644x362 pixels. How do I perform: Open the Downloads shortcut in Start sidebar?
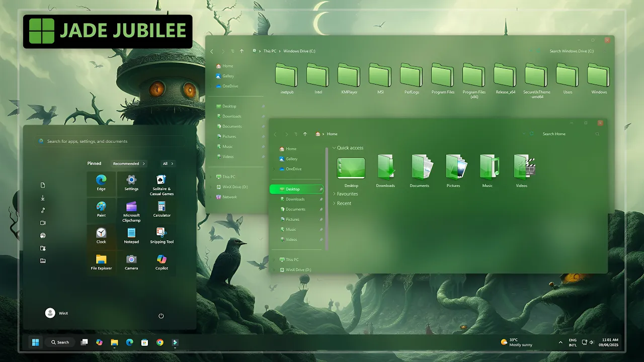[x=43, y=198]
